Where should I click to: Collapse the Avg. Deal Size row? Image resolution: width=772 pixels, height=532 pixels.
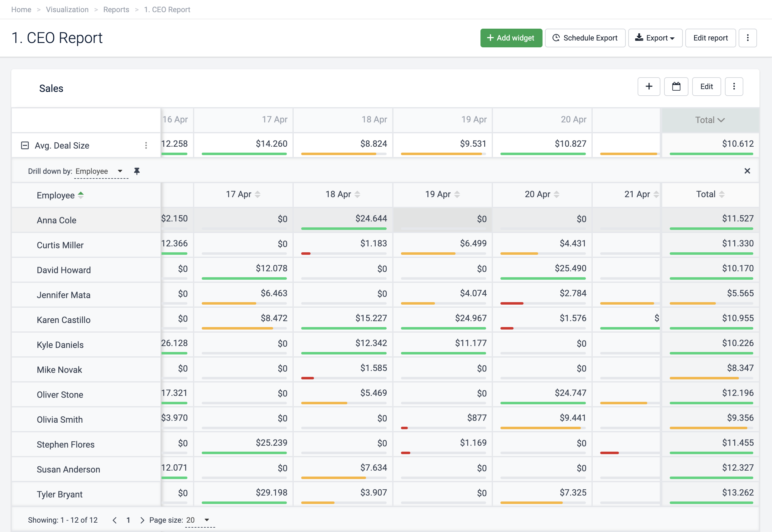tap(25, 145)
